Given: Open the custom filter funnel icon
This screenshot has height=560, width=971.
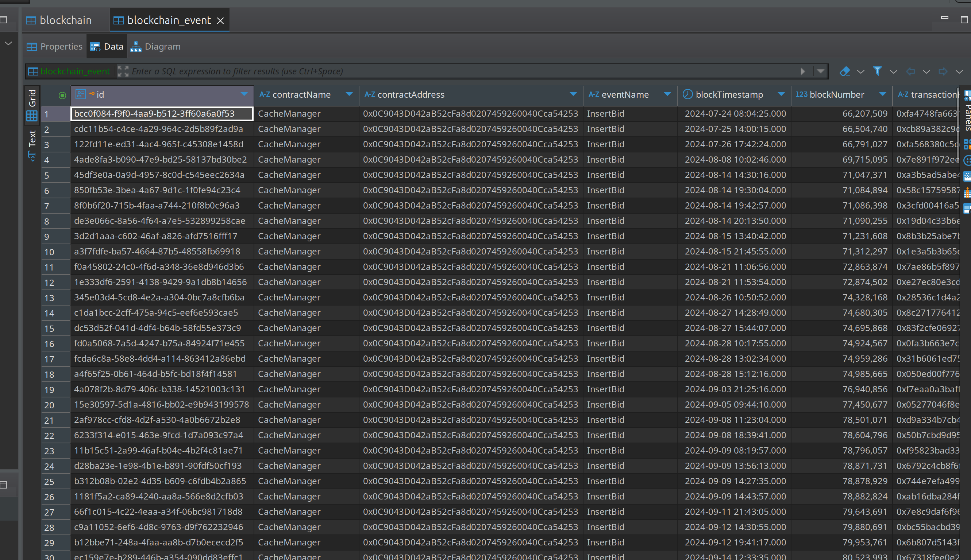Looking at the screenshot, I should click(x=877, y=71).
